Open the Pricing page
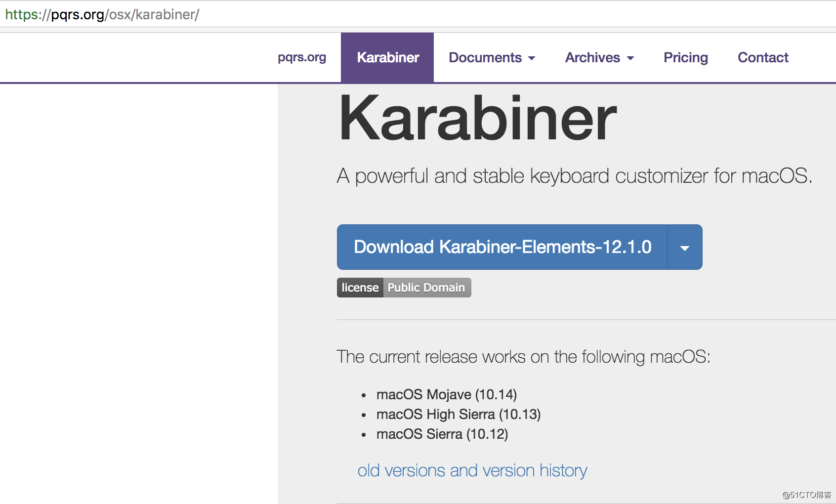This screenshot has height=504, width=836. (685, 57)
